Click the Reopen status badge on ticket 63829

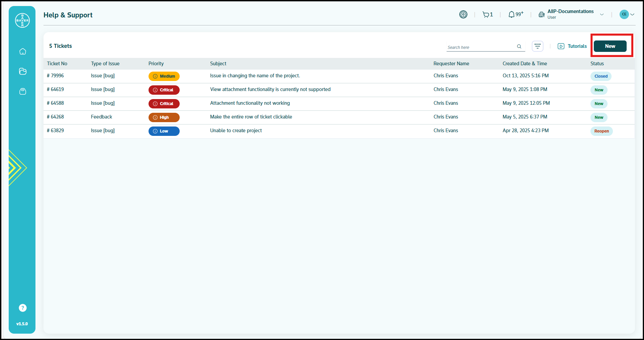[602, 131]
